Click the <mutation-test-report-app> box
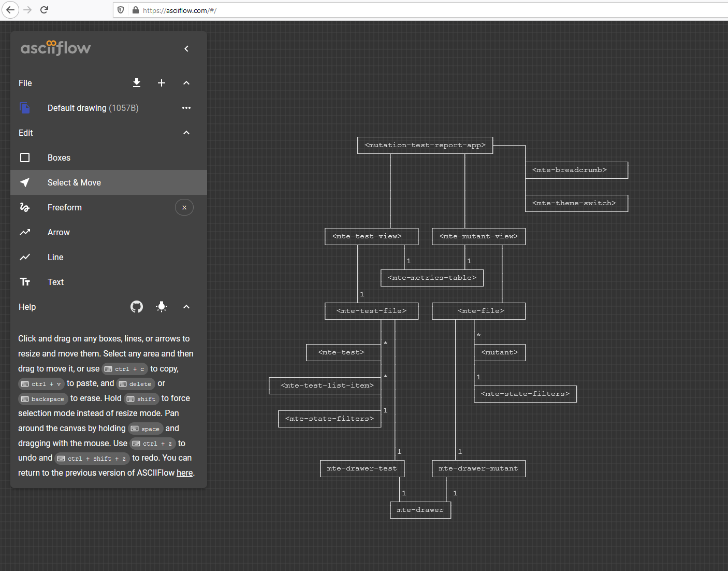 coord(425,145)
